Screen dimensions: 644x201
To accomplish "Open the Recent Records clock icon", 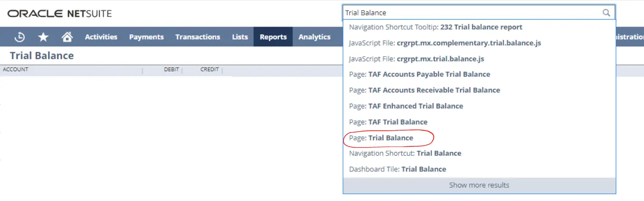I will coord(20,37).
